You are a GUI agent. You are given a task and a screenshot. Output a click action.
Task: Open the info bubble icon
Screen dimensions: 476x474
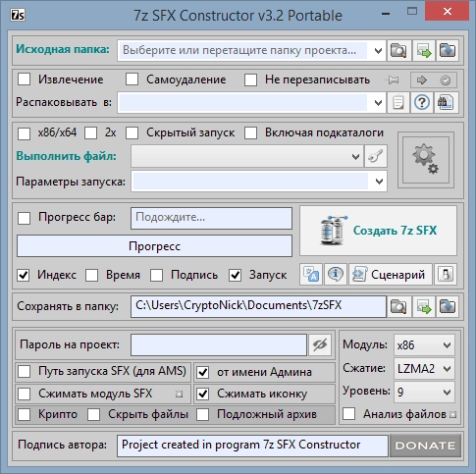[336, 275]
